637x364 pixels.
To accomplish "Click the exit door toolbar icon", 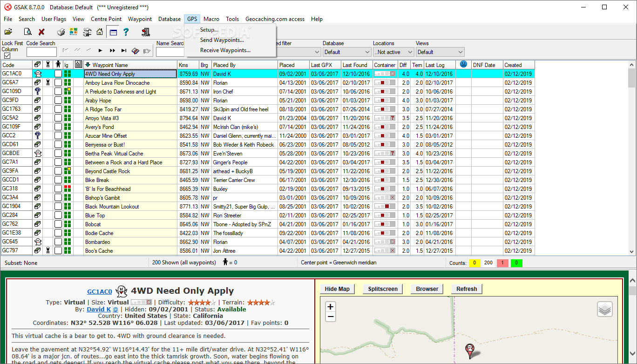I will (x=146, y=32).
